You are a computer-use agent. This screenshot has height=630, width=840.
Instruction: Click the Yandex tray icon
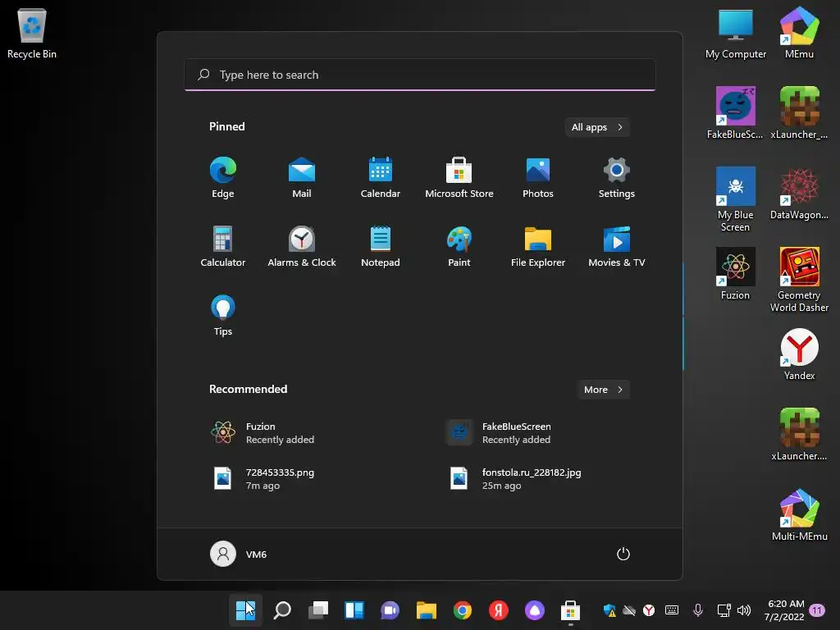[x=649, y=610]
